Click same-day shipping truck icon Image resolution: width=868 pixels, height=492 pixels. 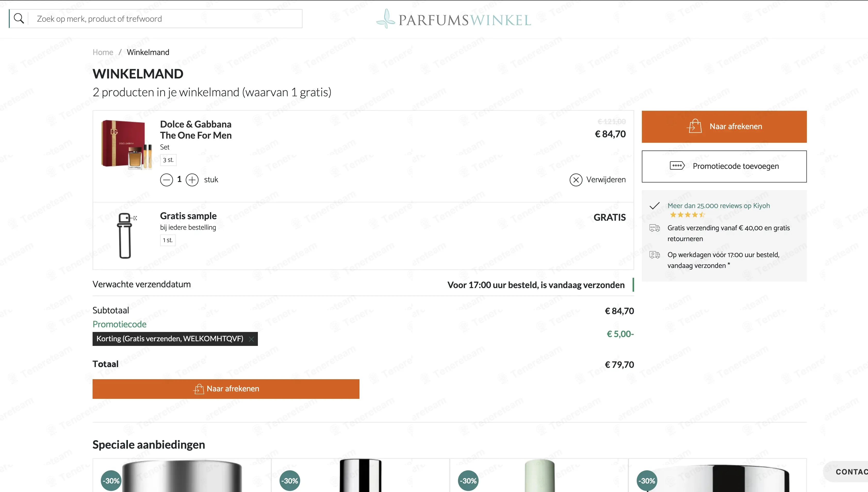[x=655, y=255]
